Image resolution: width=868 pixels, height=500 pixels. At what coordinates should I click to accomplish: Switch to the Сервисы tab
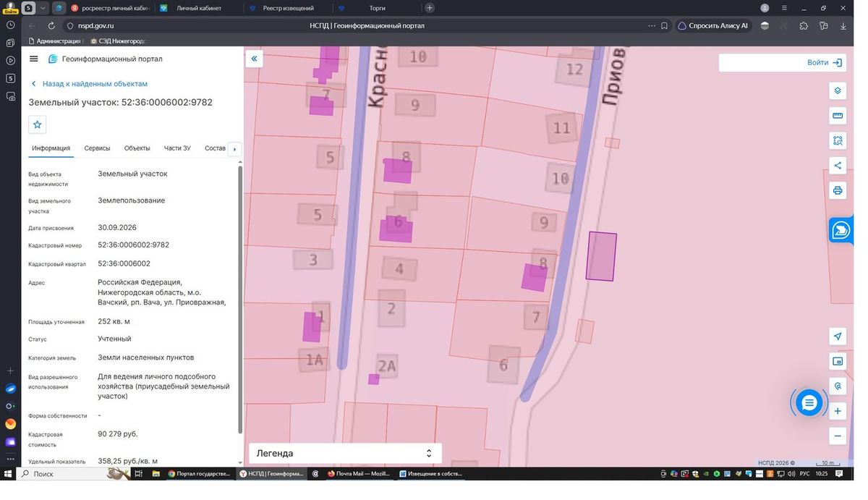pos(97,148)
